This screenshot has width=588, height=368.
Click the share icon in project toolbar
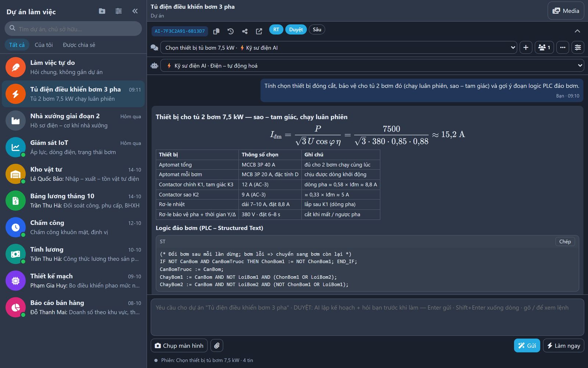click(245, 31)
